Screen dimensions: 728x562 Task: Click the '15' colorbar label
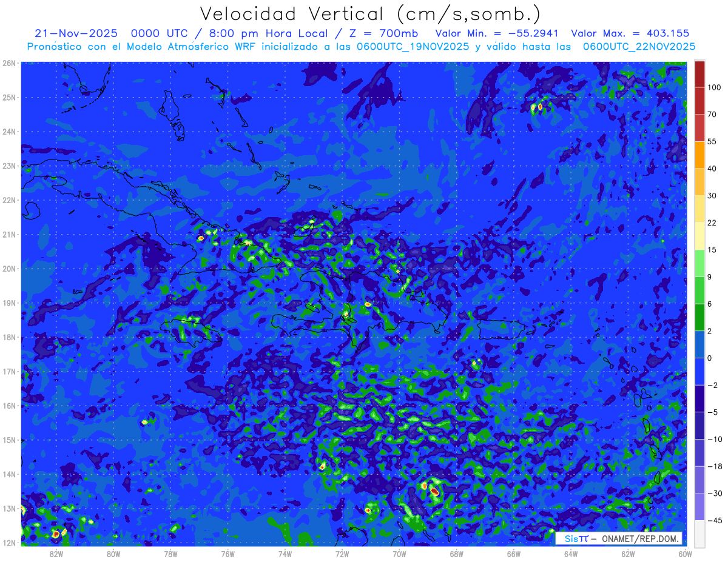pyautogui.click(x=712, y=250)
